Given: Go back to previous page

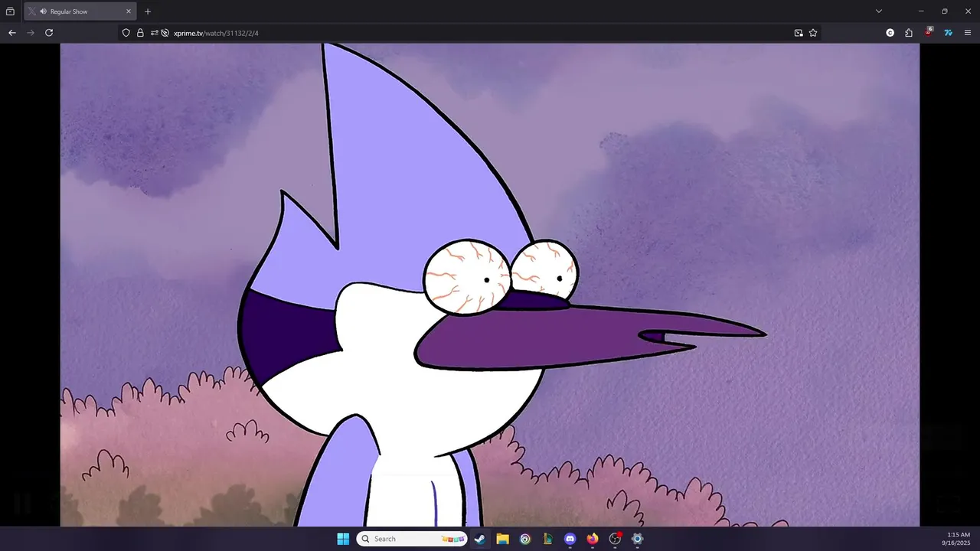Looking at the screenshot, I should pos(12,33).
